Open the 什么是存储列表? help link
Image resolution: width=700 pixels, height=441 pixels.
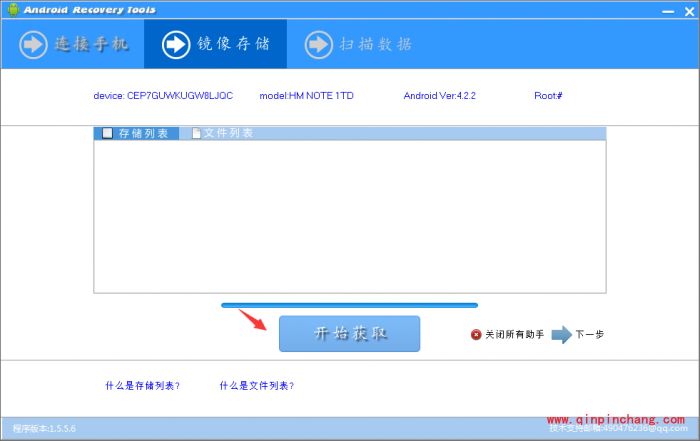click(x=142, y=385)
